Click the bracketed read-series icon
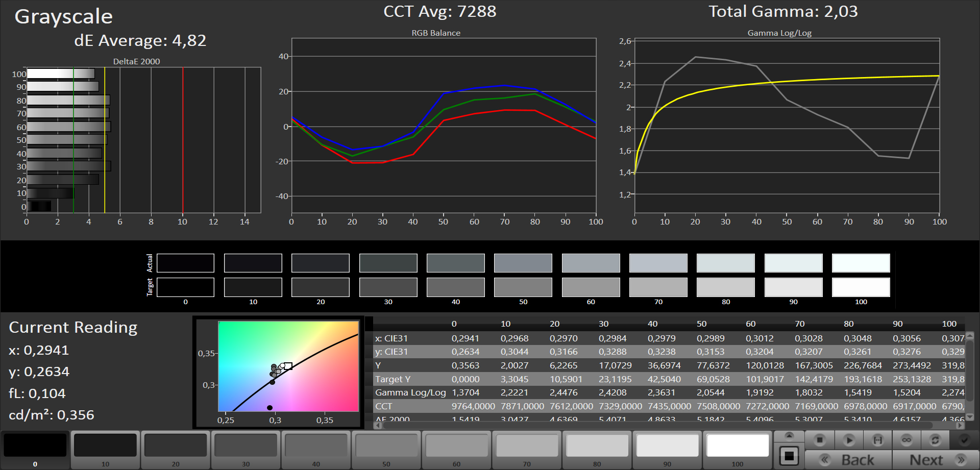This screenshot has height=470, width=980. coord(877,440)
